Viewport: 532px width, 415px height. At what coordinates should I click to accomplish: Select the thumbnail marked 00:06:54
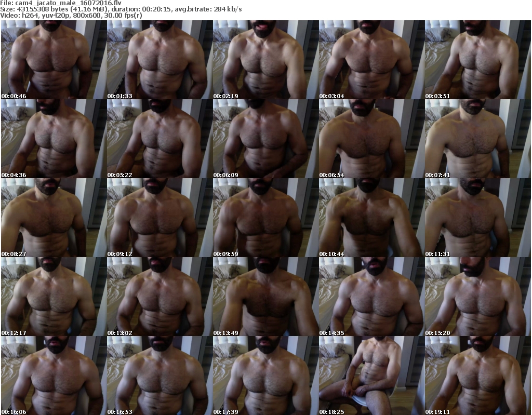[371, 139]
